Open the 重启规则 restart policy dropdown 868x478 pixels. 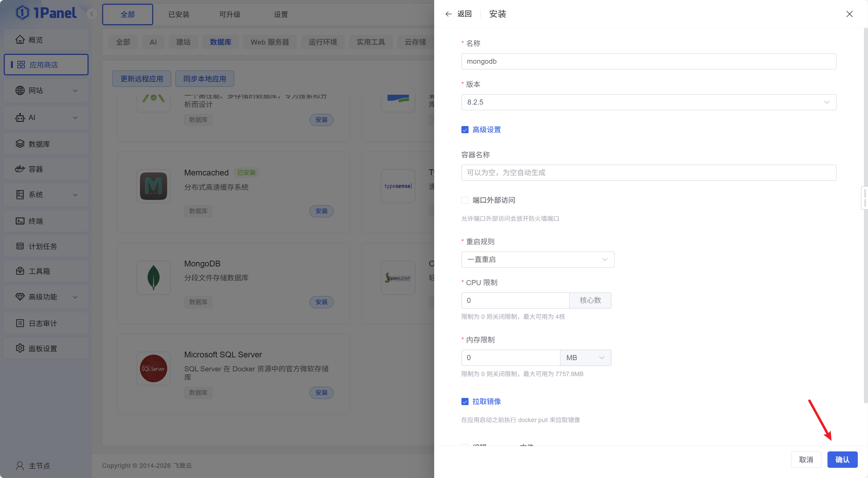click(537, 260)
